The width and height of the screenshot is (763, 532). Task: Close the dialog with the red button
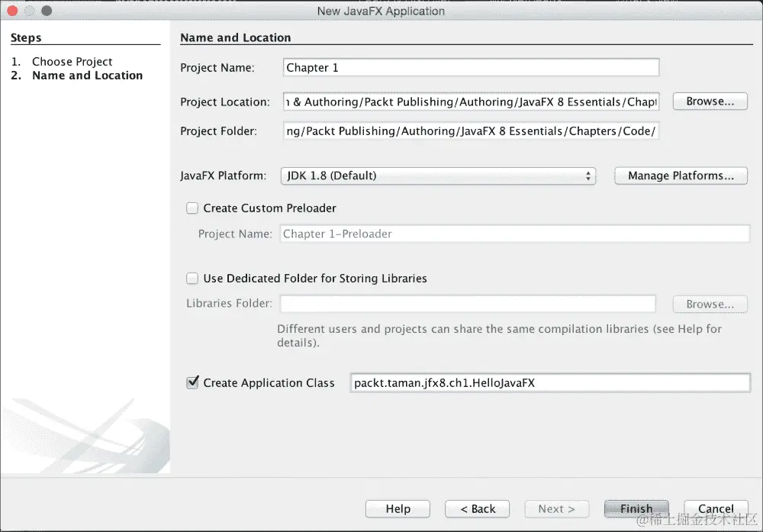13,11
